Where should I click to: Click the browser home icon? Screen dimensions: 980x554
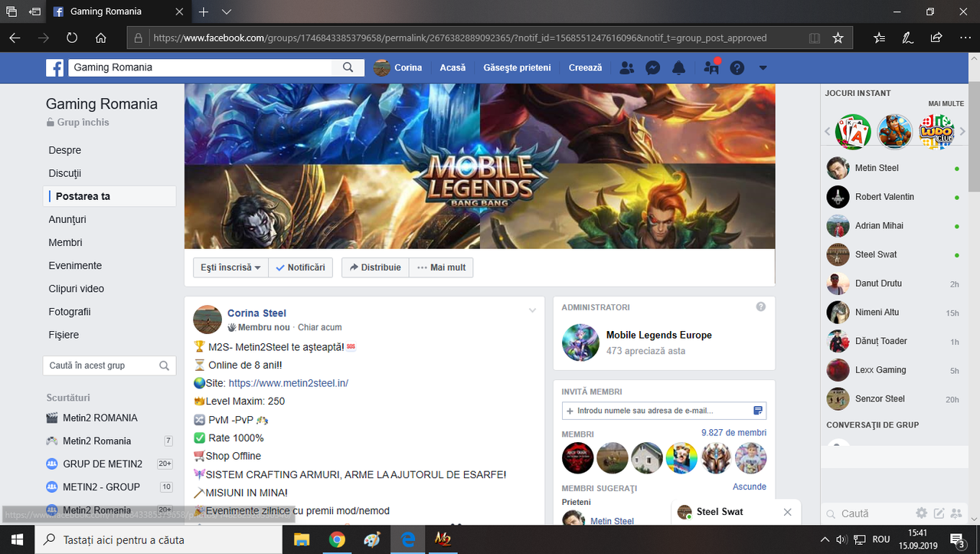[100, 38]
